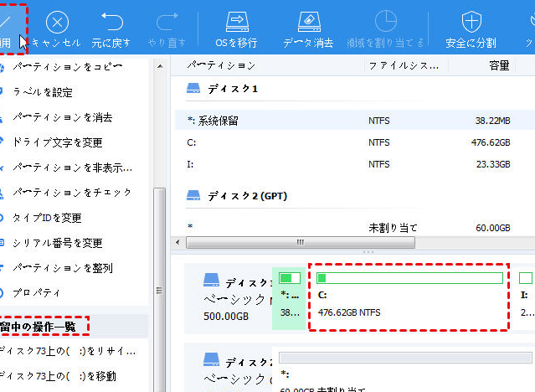Select the pending リサイズ operation entry

68,351
